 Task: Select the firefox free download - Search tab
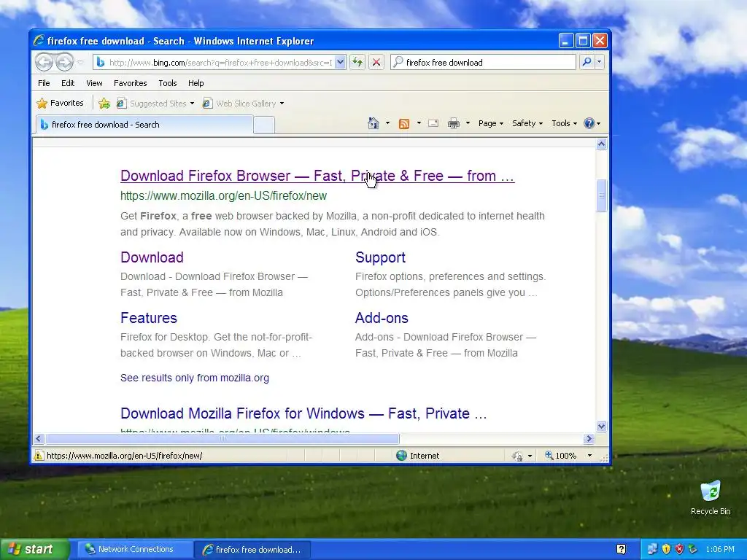pos(144,125)
